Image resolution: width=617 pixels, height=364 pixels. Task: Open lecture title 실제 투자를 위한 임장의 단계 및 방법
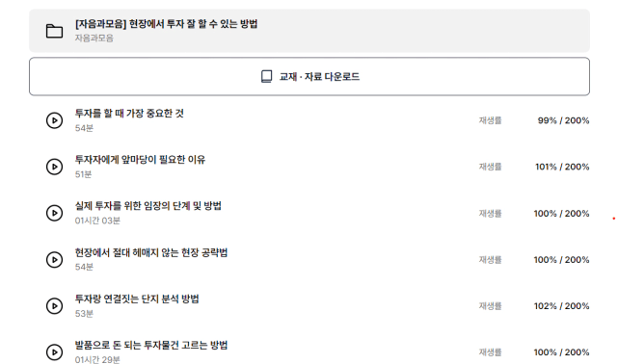tap(148, 205)
